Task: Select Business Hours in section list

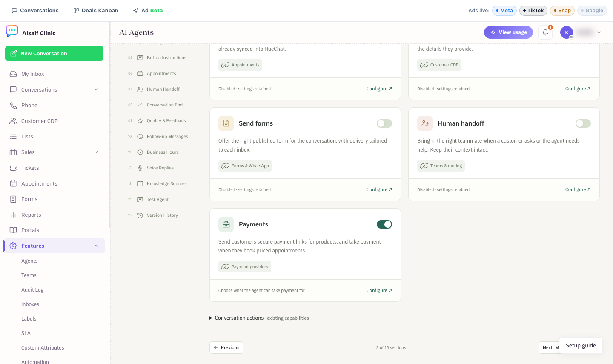Action: 162,152
